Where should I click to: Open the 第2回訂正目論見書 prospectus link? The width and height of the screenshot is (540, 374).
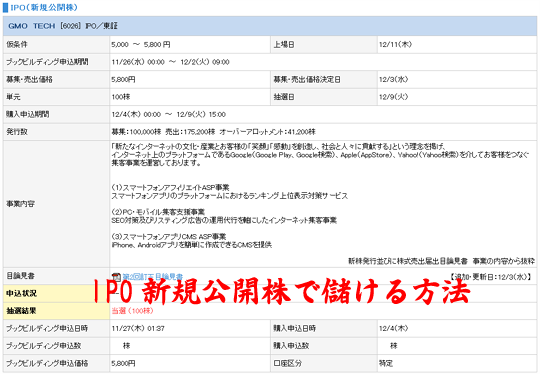[153, 277]
